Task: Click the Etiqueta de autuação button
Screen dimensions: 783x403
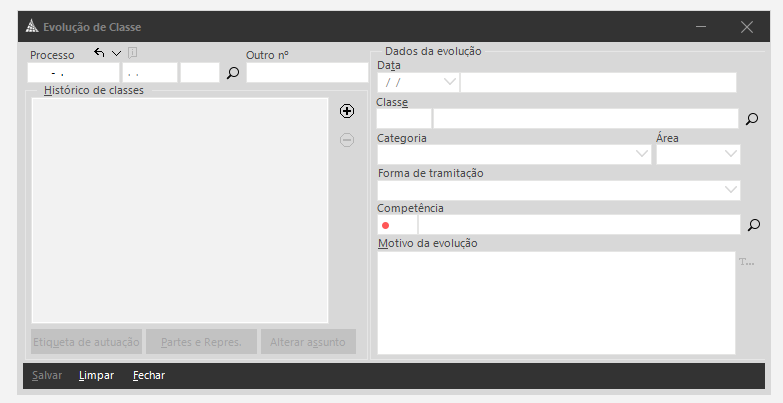Action: coord(86,342)
